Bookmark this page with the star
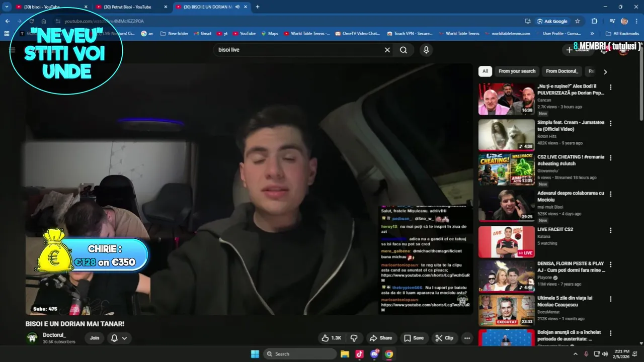The height and width of the screenshot is (362, 644). pyautogui.click(x=578, y=21)
